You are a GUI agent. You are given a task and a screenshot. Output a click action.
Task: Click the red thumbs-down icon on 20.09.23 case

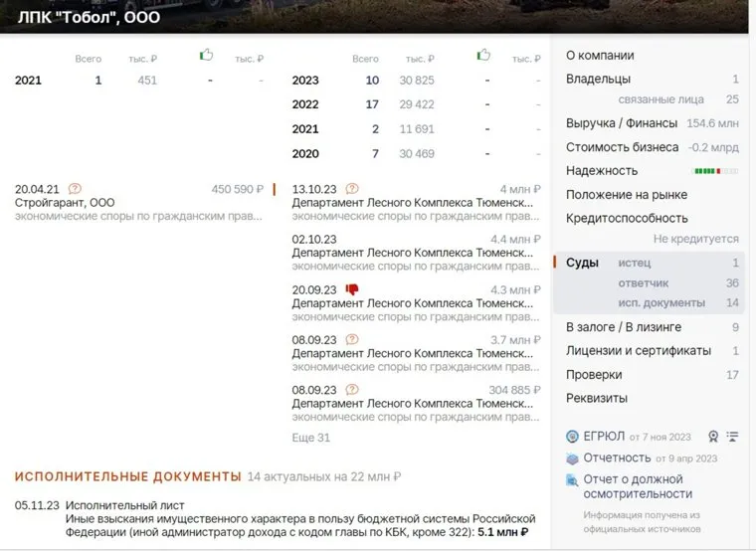click(351, 289)
